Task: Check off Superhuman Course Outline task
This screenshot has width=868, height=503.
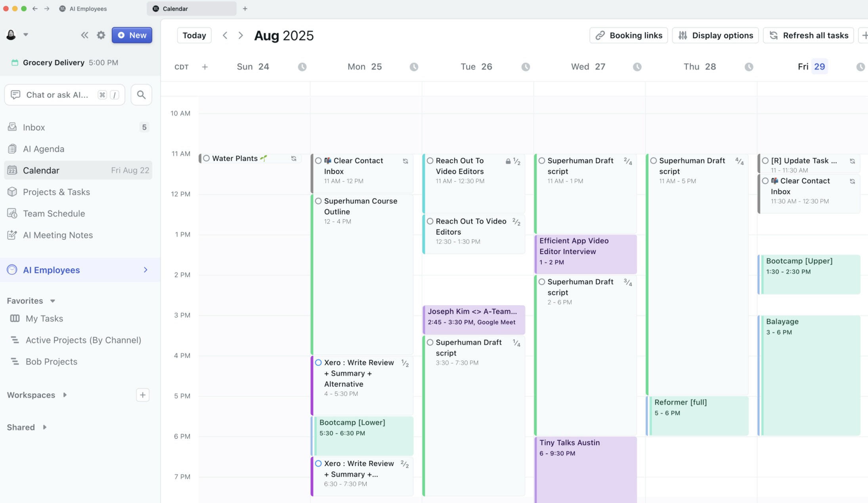Action: (x=318, y=201)
